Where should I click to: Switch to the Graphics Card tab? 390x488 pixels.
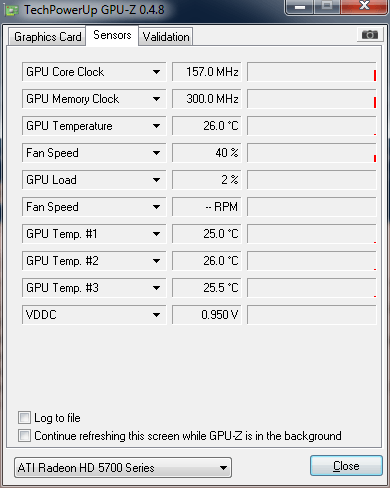[x=47, y=37]
